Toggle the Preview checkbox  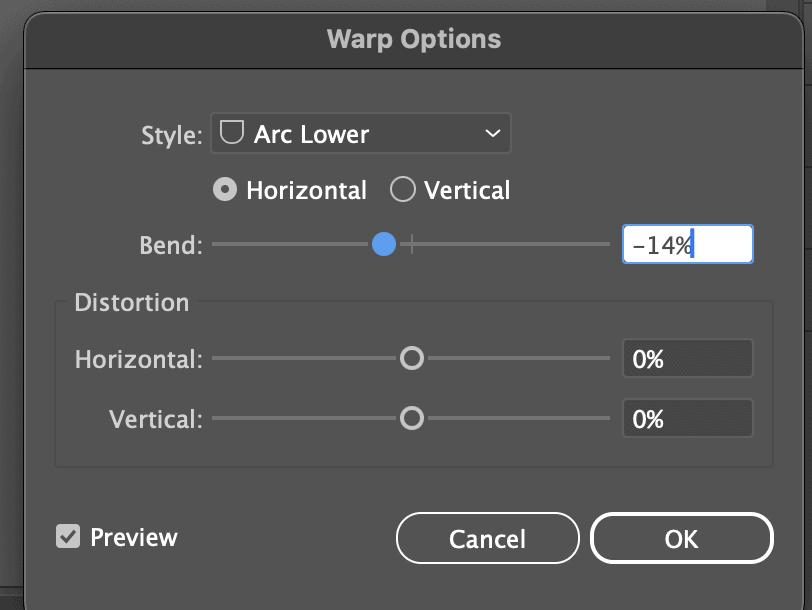point(68,537)
